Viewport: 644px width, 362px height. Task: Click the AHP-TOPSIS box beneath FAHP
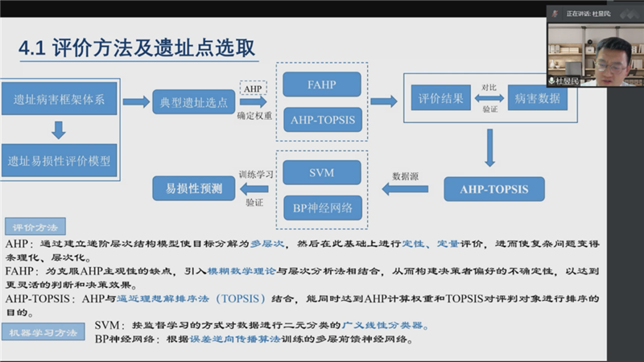pyautogui.click(x=323, y=120)
